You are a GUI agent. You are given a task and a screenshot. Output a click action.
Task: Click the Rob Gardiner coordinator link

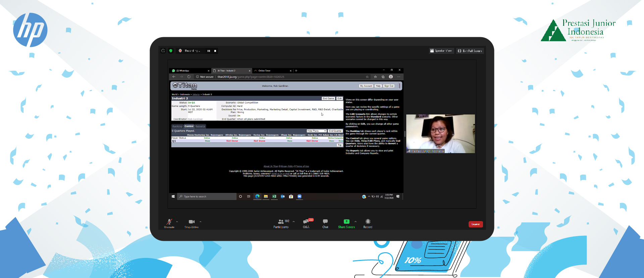point(195,119)
